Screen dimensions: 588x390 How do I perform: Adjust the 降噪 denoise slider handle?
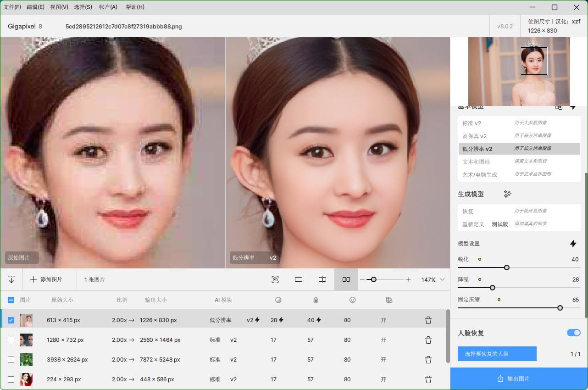[x=493, y=288]
